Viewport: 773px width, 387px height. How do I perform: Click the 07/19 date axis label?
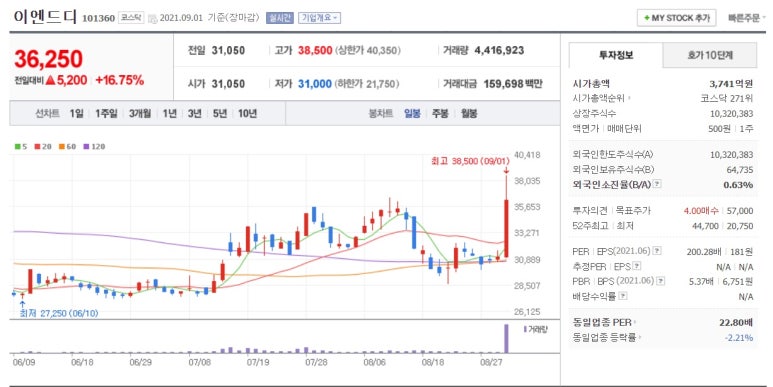coord(258,362)
